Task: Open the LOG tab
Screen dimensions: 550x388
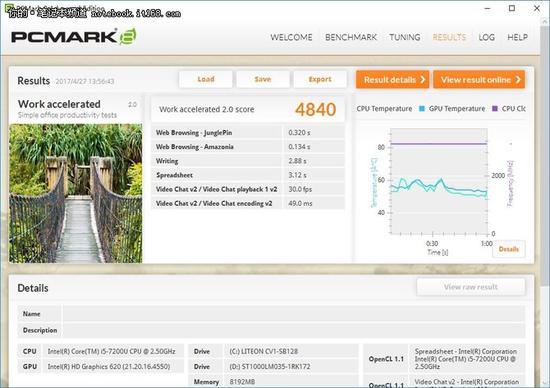Action: click(487, 37)
